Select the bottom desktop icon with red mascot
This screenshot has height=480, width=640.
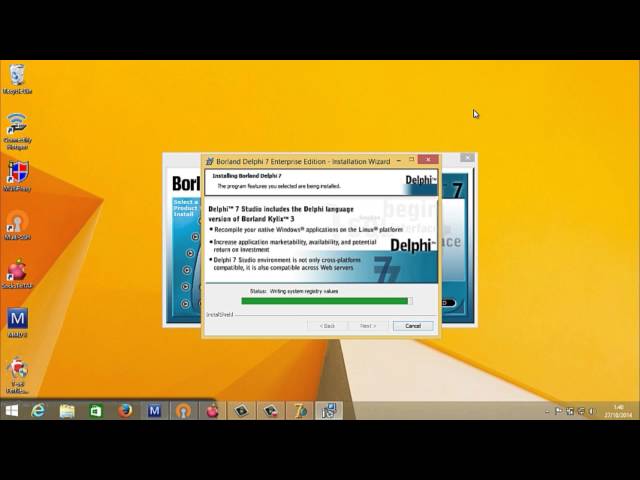click(x=17, y=376)
